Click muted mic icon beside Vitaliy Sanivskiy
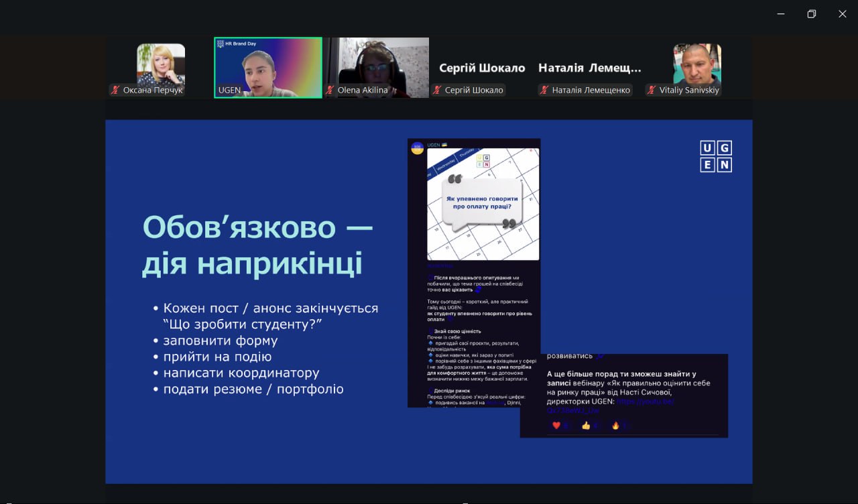The height and width of the screenshot is (504, 858). (x=652, y=90)
